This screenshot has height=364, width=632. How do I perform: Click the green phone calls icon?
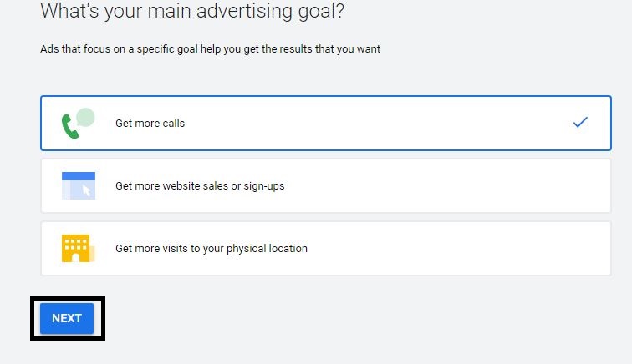pyautogui.click(x=70, y=127)
